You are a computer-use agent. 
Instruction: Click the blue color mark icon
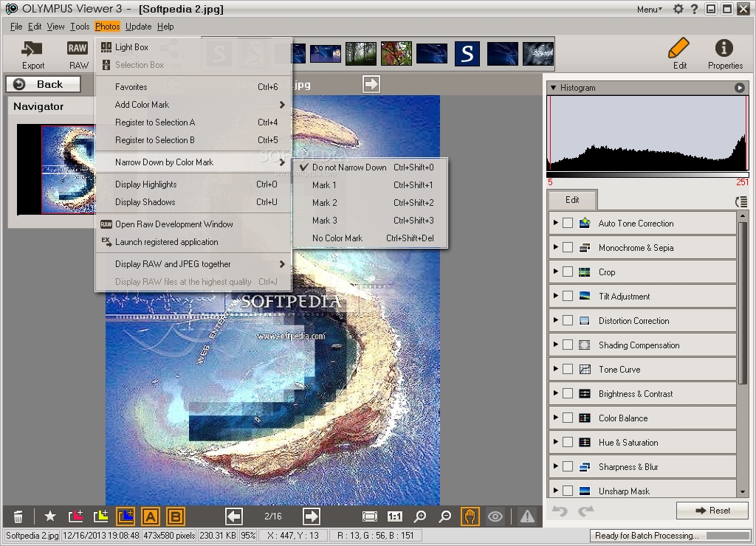point(126,516)
